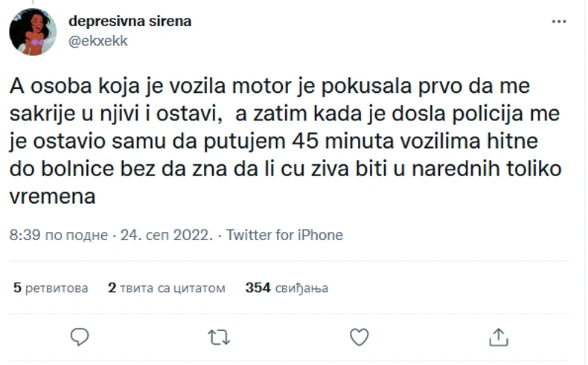Show the 354 свиђања likes list
This screenshot has width=588, height=365.
point(287,288)
